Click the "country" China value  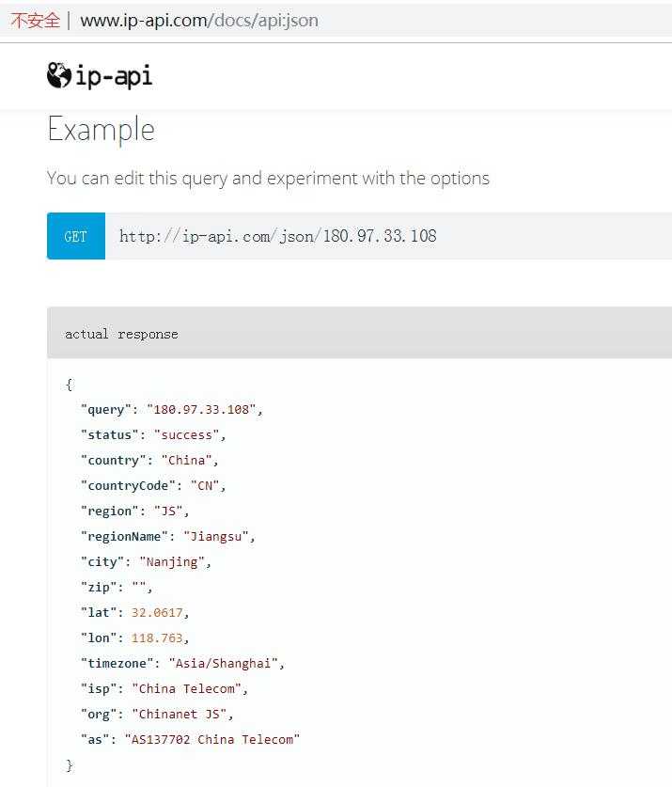pos(187,460)
